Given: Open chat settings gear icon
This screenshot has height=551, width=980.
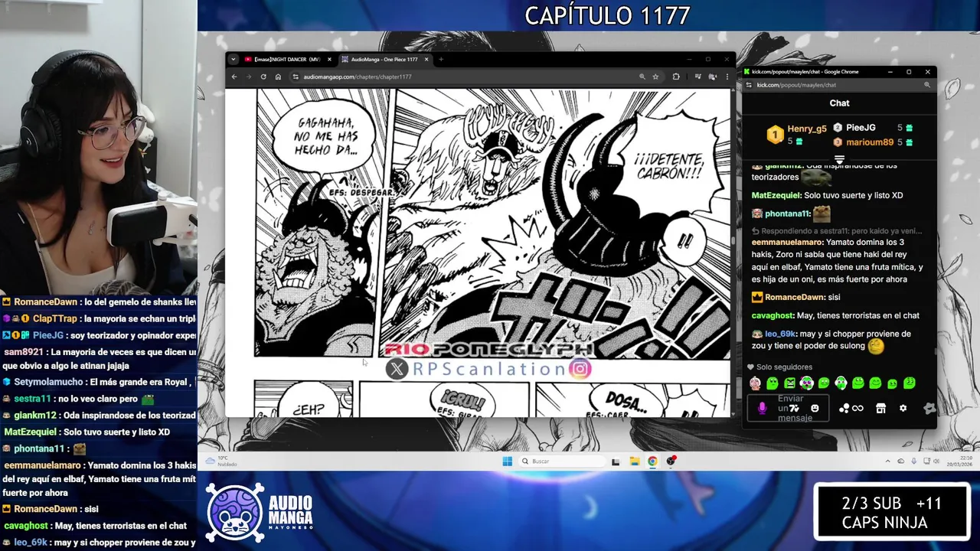Looking at the screenshot, I should click(903, 409).
